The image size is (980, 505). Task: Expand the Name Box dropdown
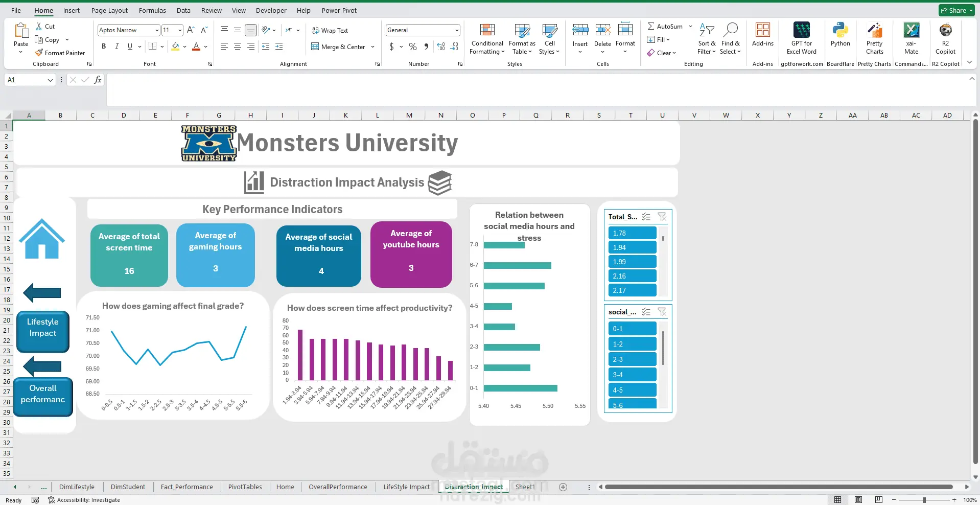50,80
